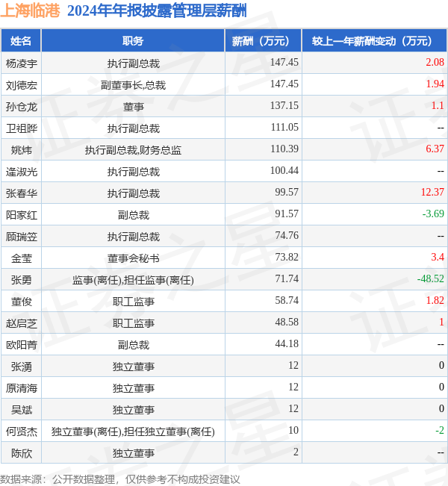
Task: Click salary value 58.74
Action: [x=287, y=300]
